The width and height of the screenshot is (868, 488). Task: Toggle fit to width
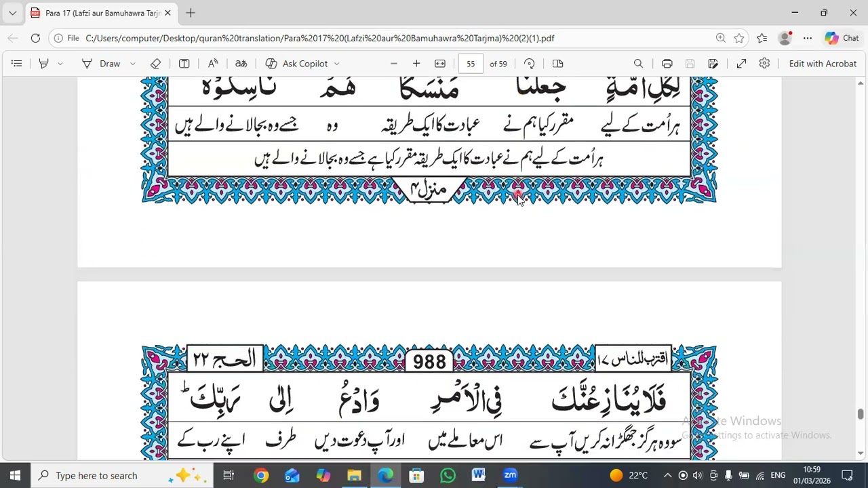440,64
